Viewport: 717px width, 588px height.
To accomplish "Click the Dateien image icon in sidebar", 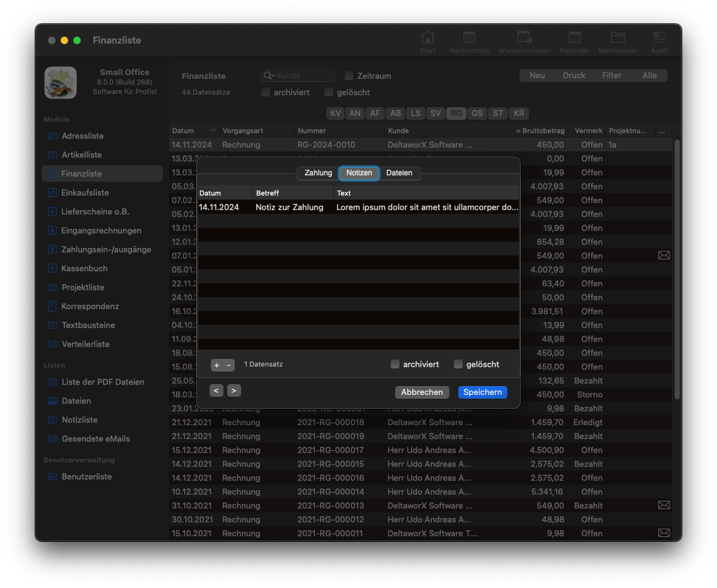I will (52, 401).
